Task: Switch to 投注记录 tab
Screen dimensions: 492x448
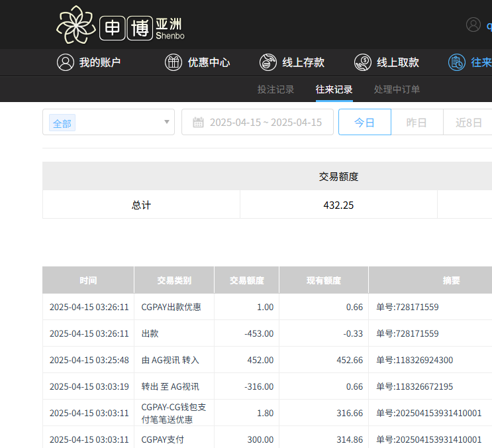Action: (275, 89)
